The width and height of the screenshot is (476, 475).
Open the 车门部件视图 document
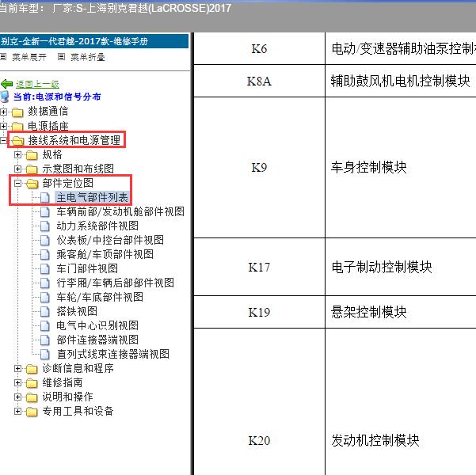click(87, 268)
